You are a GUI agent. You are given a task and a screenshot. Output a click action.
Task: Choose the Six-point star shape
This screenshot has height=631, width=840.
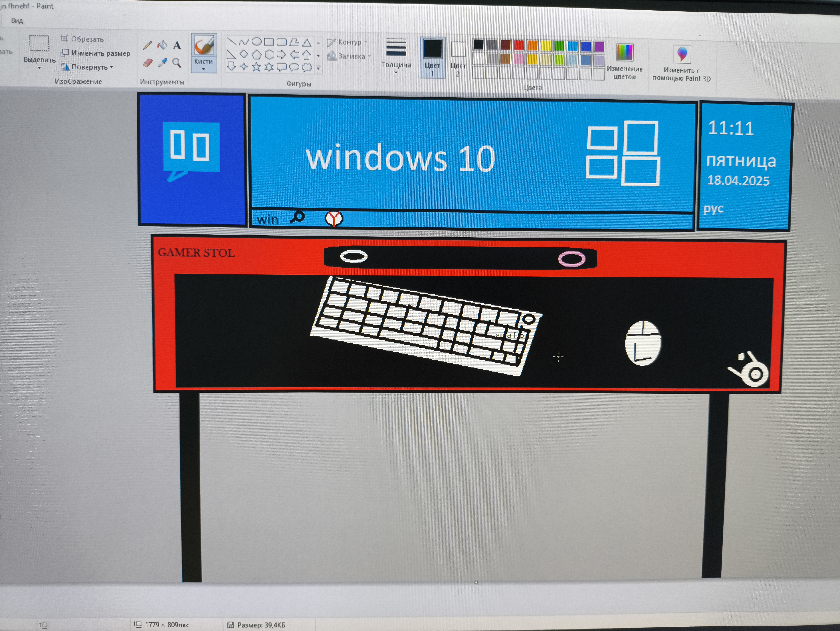269,67
